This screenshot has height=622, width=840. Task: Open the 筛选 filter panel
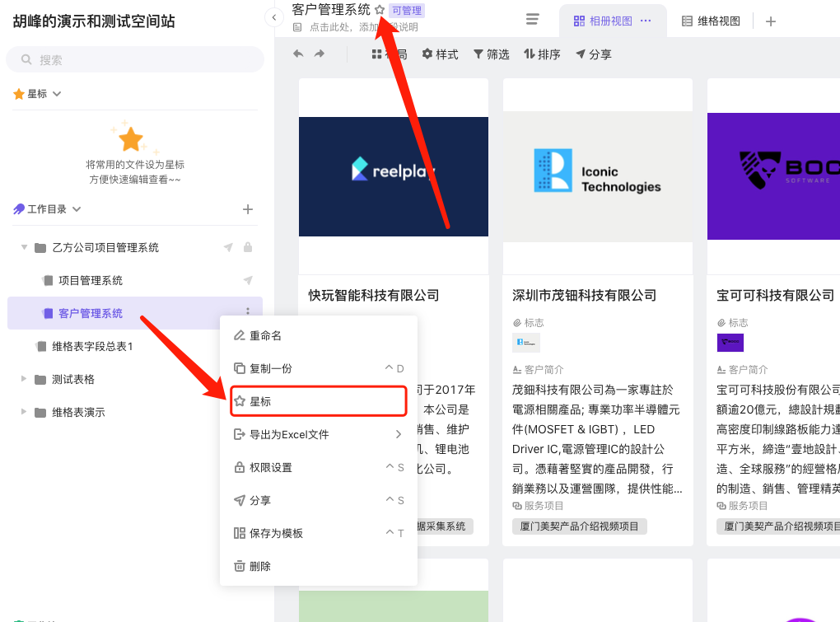pyautogui.click(x=491, y=54)
